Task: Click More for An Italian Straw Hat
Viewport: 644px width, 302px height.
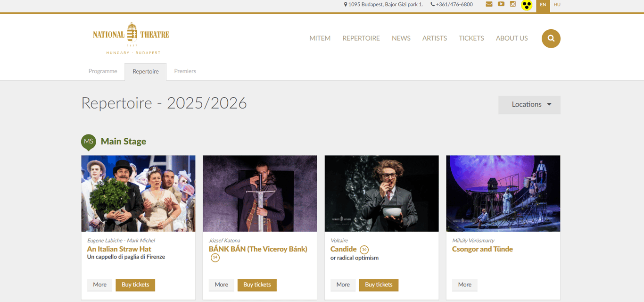Action: coord(99,285)
